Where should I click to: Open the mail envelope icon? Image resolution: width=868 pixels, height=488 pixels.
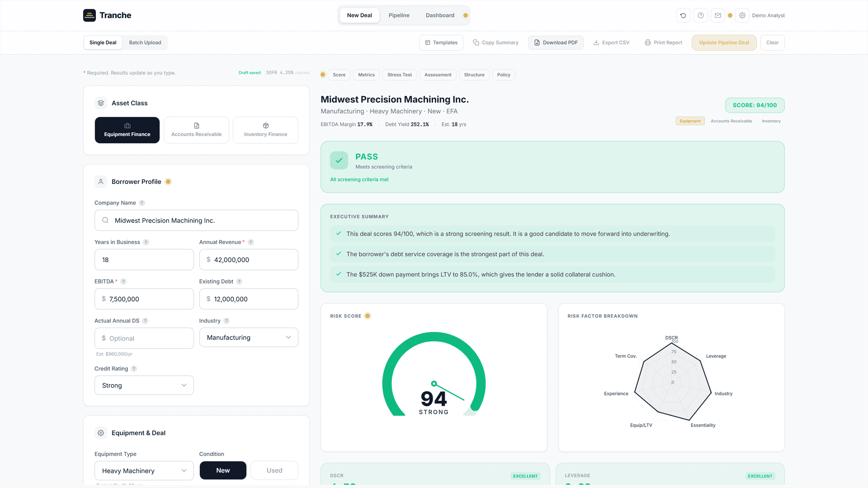(717, 15)
